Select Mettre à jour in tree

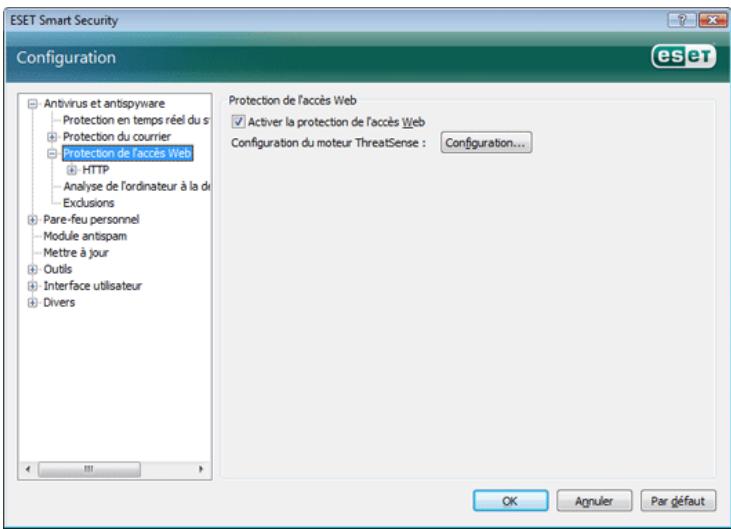[x=76, y=253]
